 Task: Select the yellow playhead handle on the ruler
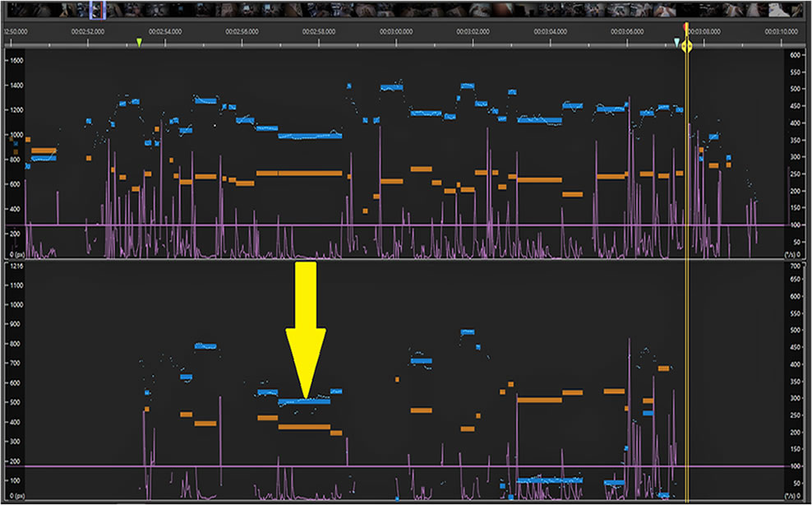(688, 46)
